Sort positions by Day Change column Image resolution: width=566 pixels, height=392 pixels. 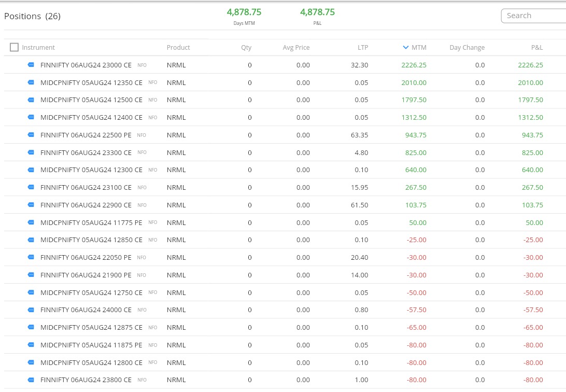click(x=467, y=47)
